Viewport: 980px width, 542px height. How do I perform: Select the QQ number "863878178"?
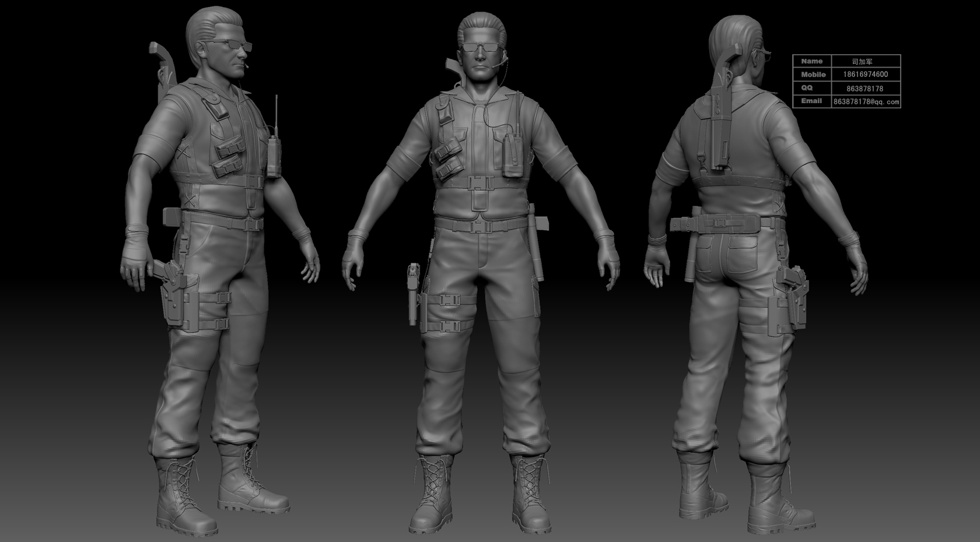[866, 89]
